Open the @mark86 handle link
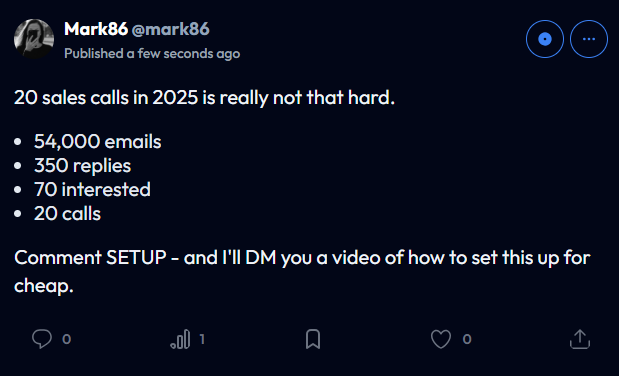The height and width of the screenshot is (376, 619). pyautogui.click(x=170, y=29)
